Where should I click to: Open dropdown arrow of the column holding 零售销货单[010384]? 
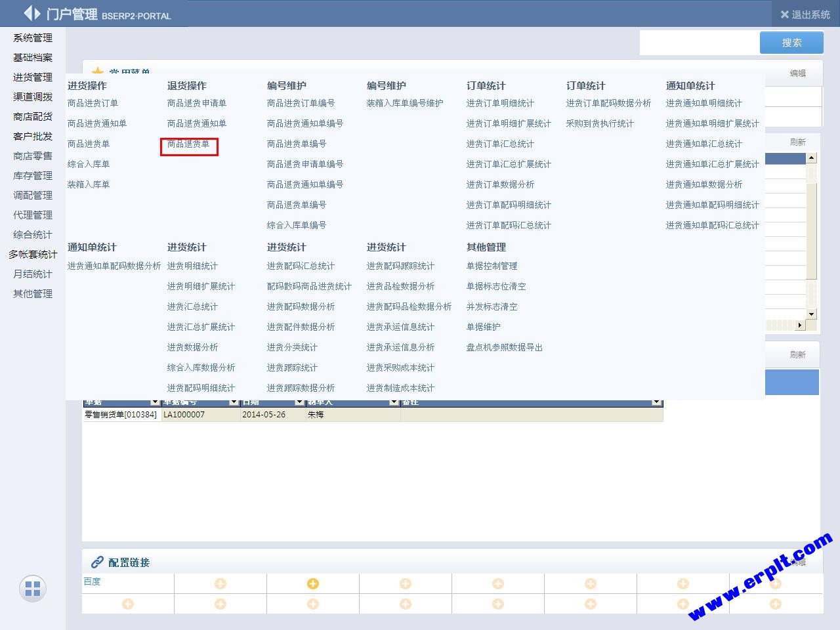155,402
